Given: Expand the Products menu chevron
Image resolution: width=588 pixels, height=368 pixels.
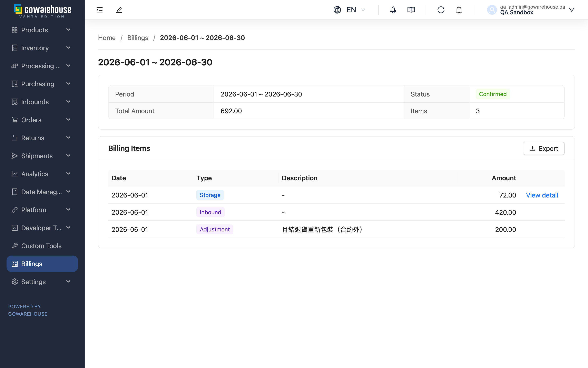Looking at the screenshot, I should point(69,30).
